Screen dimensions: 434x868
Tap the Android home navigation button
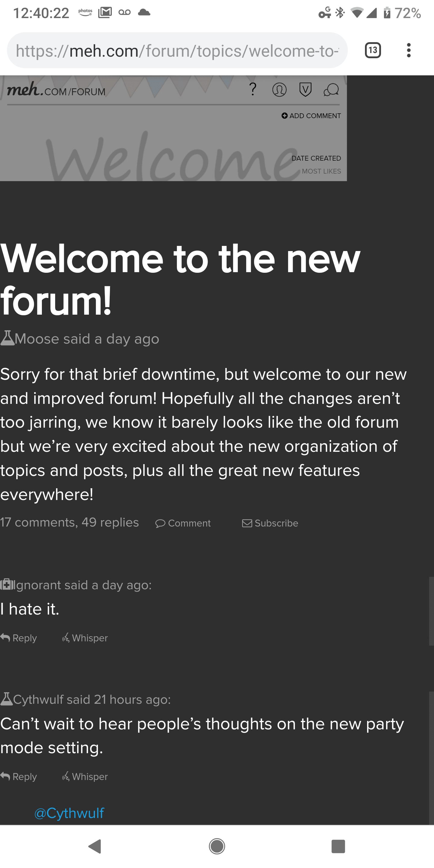[217, 846]
